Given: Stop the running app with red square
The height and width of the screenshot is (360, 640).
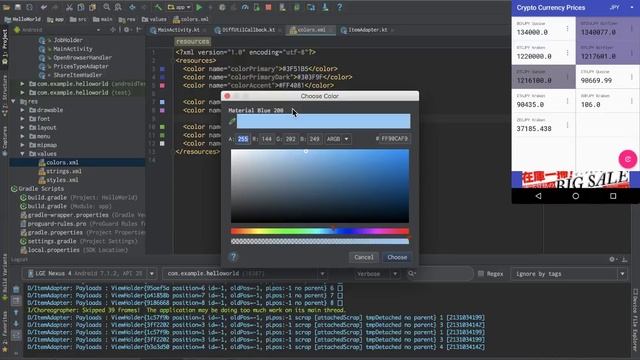Looking at the screenshot, I should tap(269, 7).
